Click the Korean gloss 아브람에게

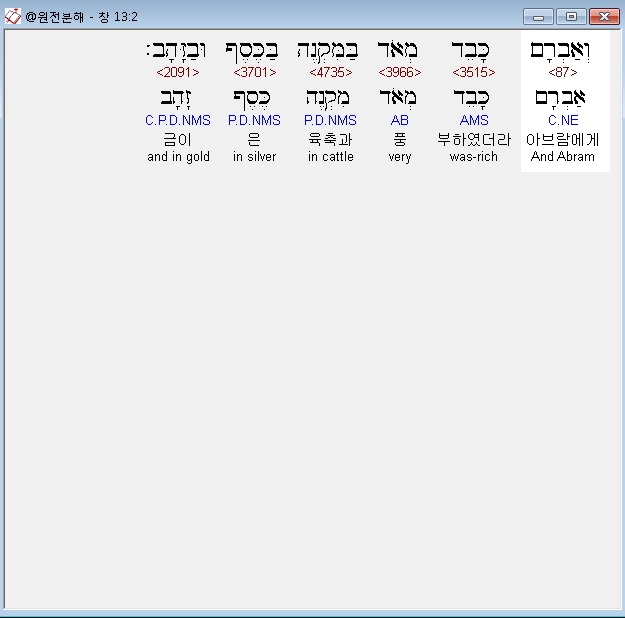click(562, 140)
